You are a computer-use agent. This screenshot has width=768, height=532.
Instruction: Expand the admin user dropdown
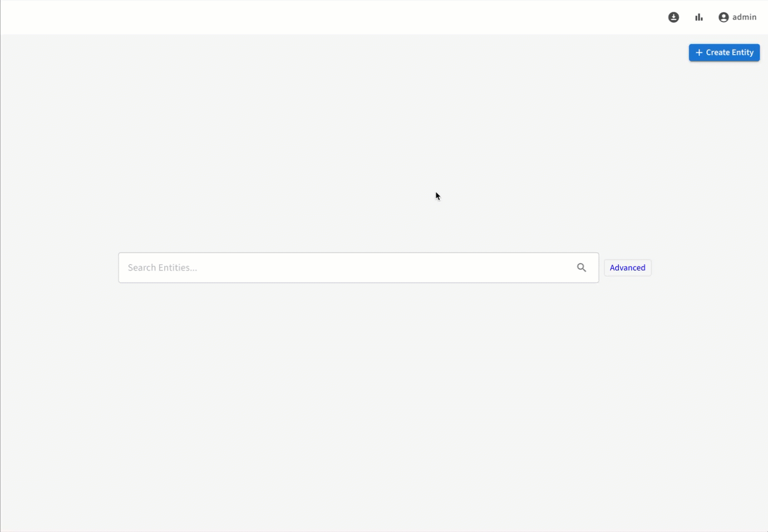pyautogui.click(x=737, y=17)
